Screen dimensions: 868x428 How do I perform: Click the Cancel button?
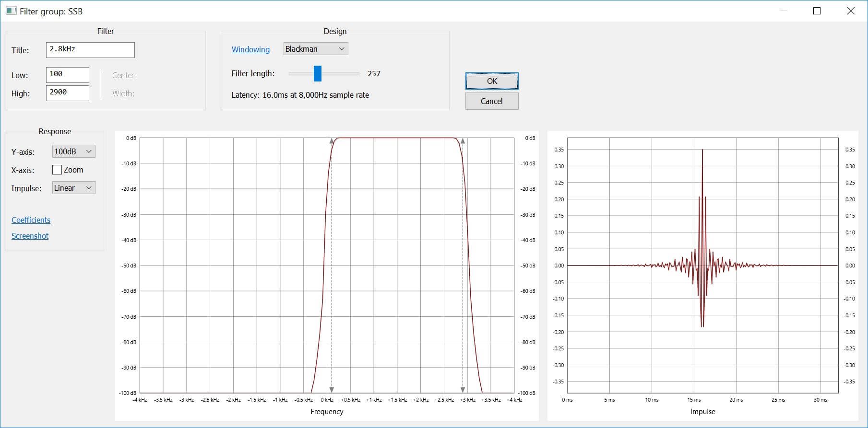[492, 101]
